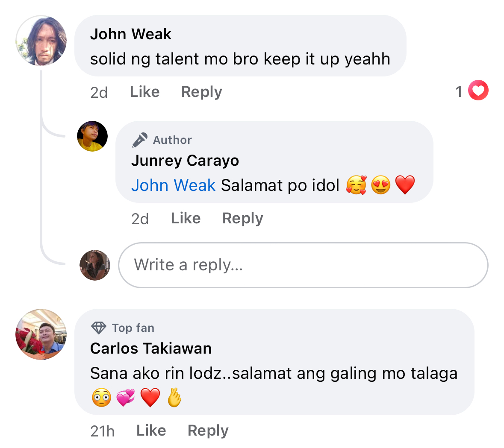Click the Top fan diamond badge icon

pyautogui.click(x=98, y=328)
